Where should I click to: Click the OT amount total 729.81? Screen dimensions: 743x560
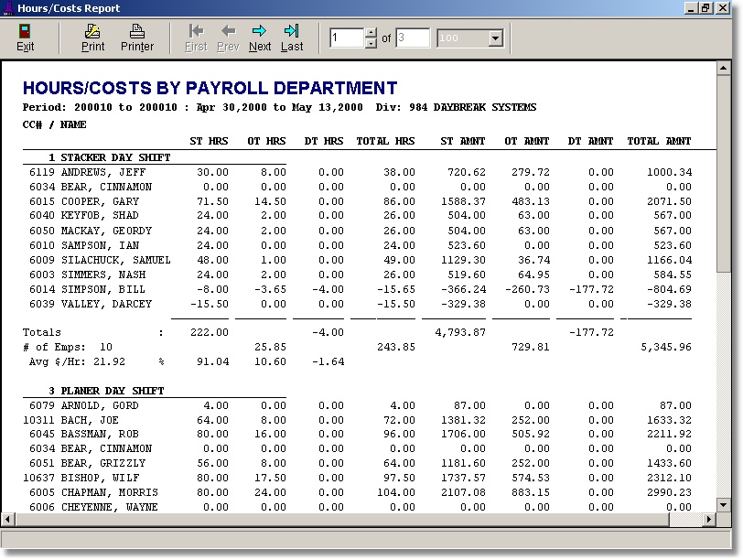(x=531, y=348)
